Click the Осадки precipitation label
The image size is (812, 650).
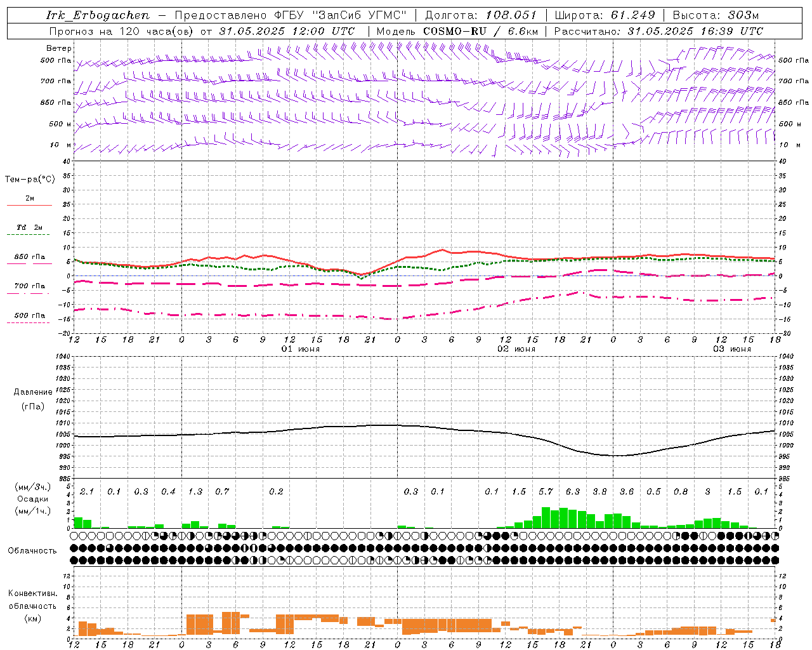click(x=33, y=499)
